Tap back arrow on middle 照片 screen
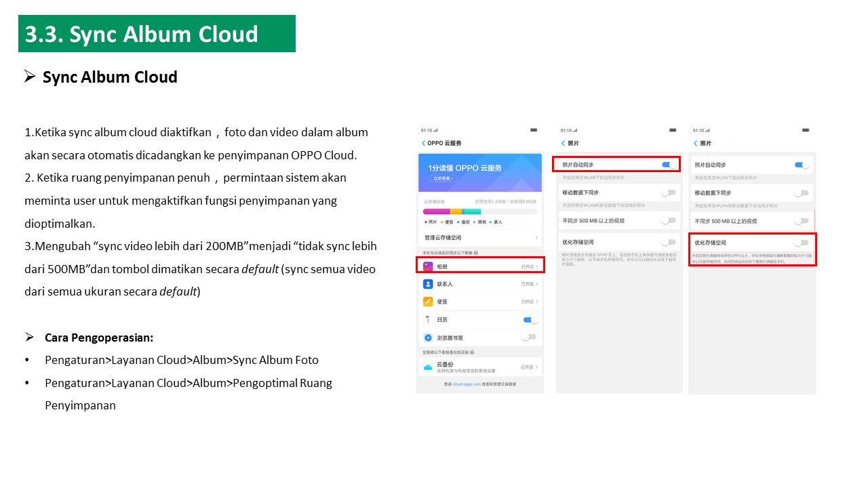868x488 pixels. [563, 143]
